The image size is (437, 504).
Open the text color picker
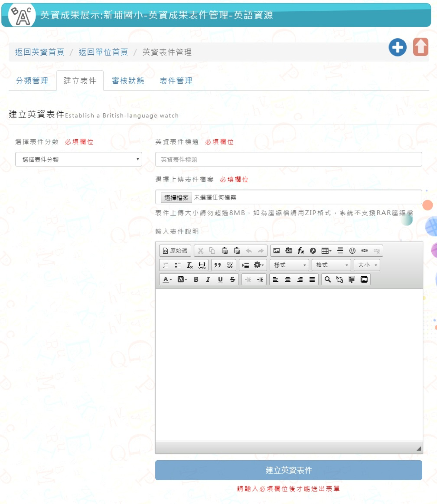(x=167, y=279)
